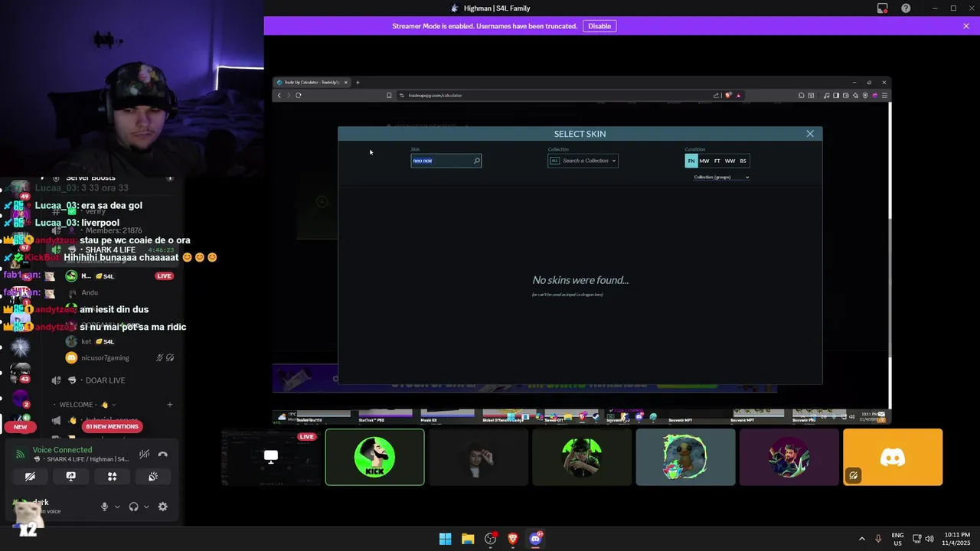Screen dimensions: 980x551
Task: Open the DOAR LIVE voice channel
Action: click(105, 380)
